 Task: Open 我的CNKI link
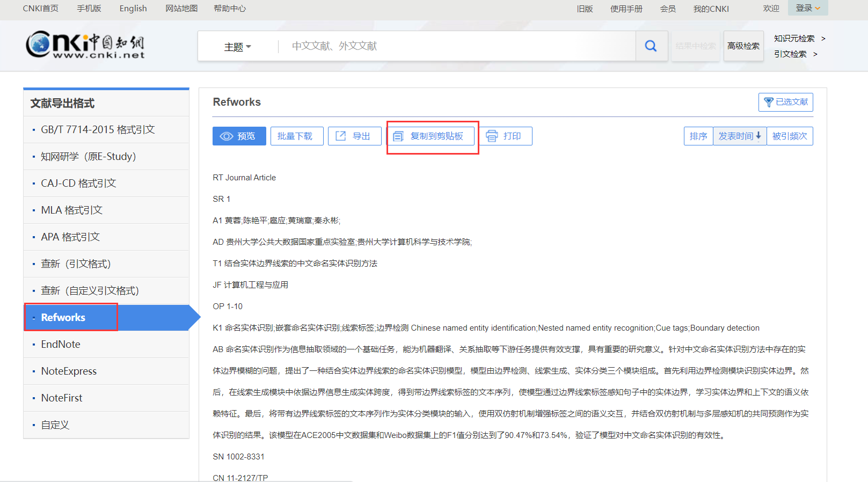[711, 9]
